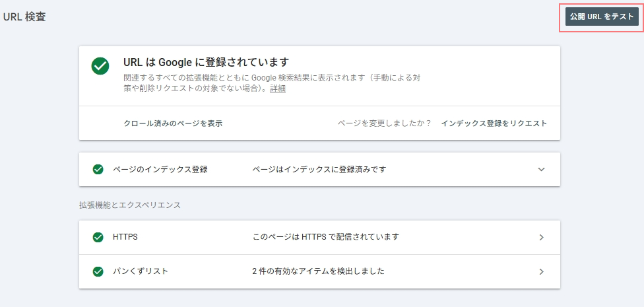Click the ページを変更しましたか？ text
The width and height of the screenshot is (644, 307).
tap(385, 123)
